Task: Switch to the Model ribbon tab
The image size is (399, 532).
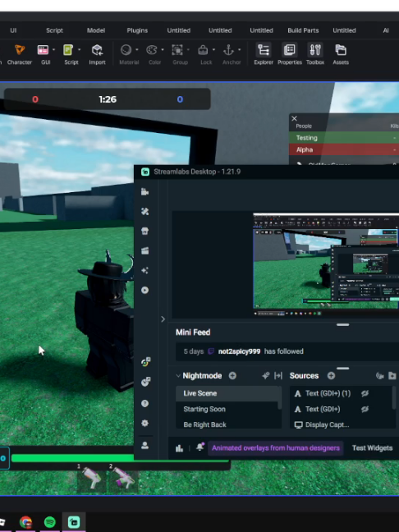Action: point(96,30)
